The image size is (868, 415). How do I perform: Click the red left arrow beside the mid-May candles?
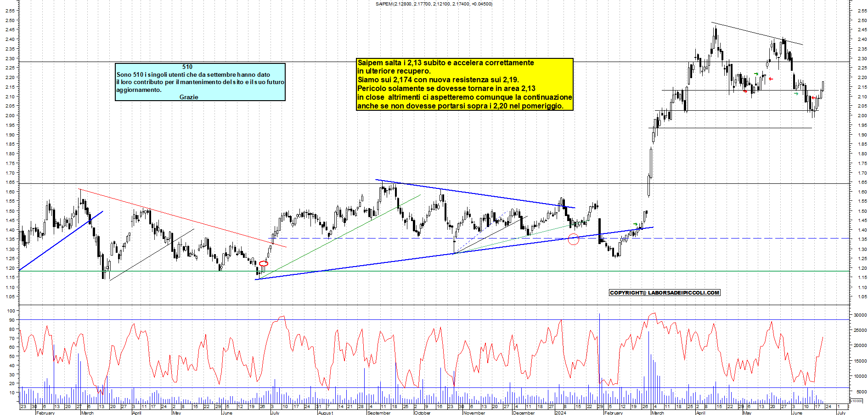pos(771,79)
